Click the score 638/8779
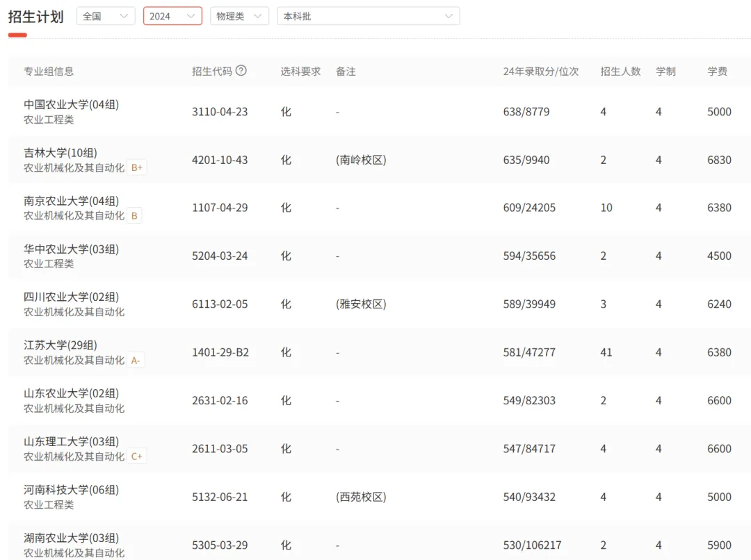This screenshot has width=751, height=560. point(526,112)
